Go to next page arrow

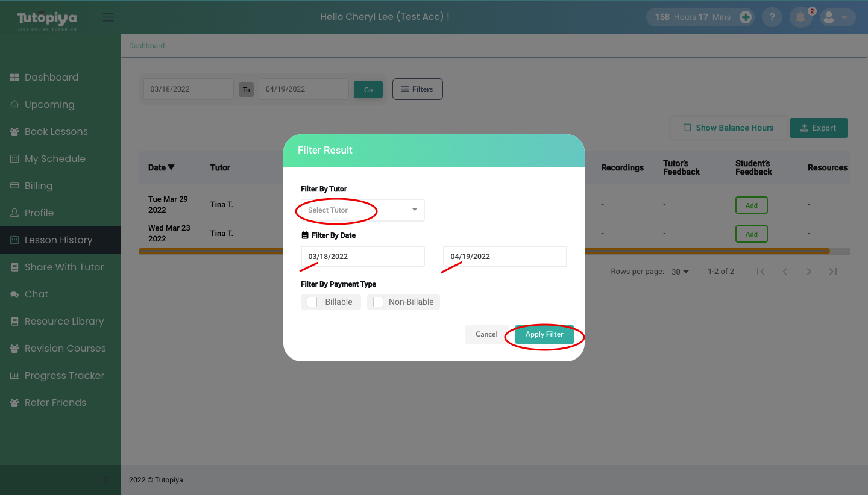pyautogui.click(x=809, y=272)
